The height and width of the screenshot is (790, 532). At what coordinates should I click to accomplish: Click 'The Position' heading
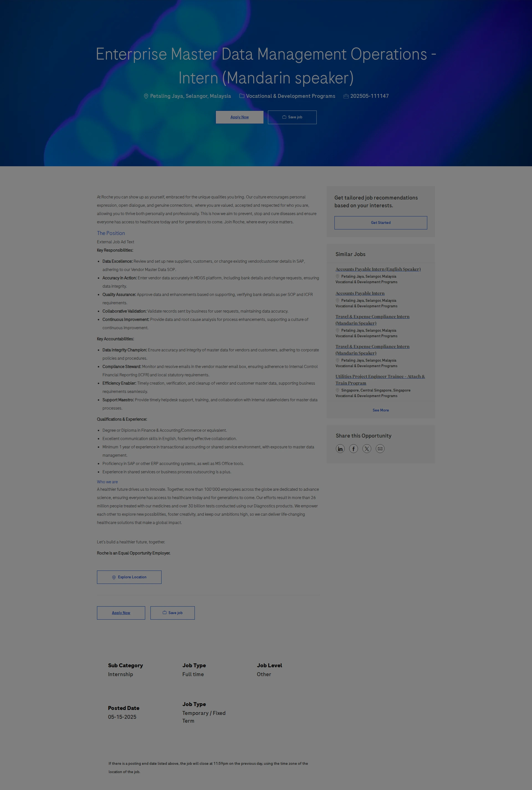(111, 233)
